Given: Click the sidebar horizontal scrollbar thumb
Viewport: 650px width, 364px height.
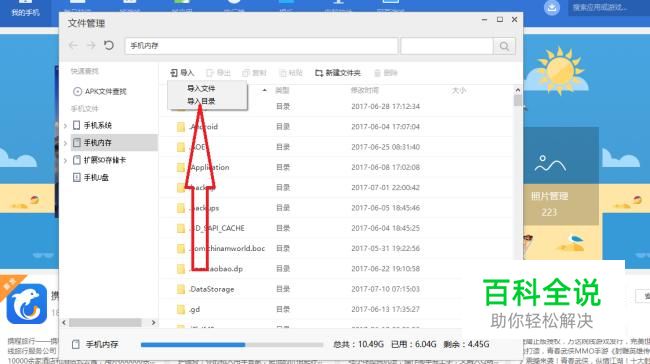Looking at the screenshot, I should point(105,323).
